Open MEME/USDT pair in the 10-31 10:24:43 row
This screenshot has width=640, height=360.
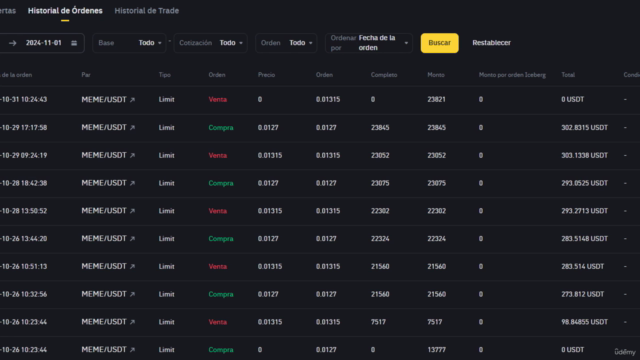point(104,100)
